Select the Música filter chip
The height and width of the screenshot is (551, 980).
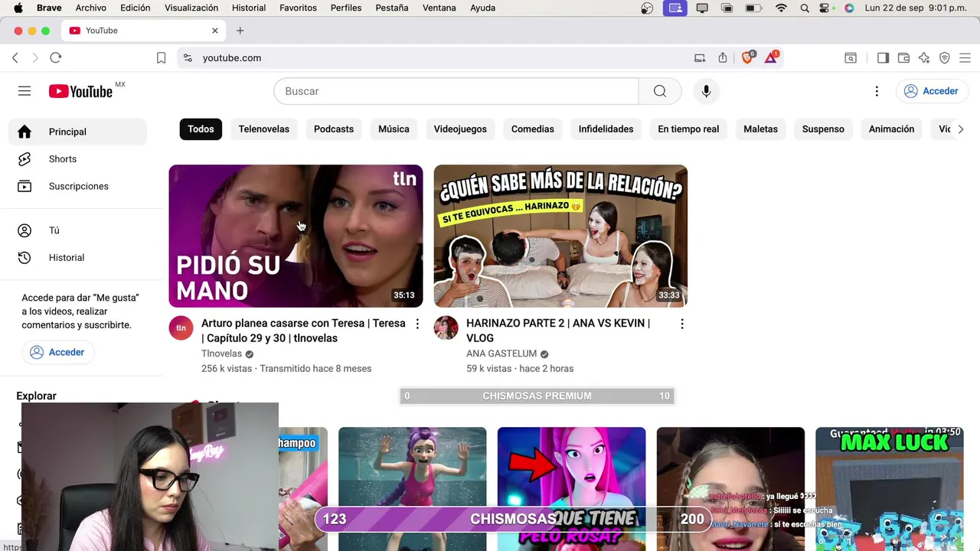click(x=394, y=129)
